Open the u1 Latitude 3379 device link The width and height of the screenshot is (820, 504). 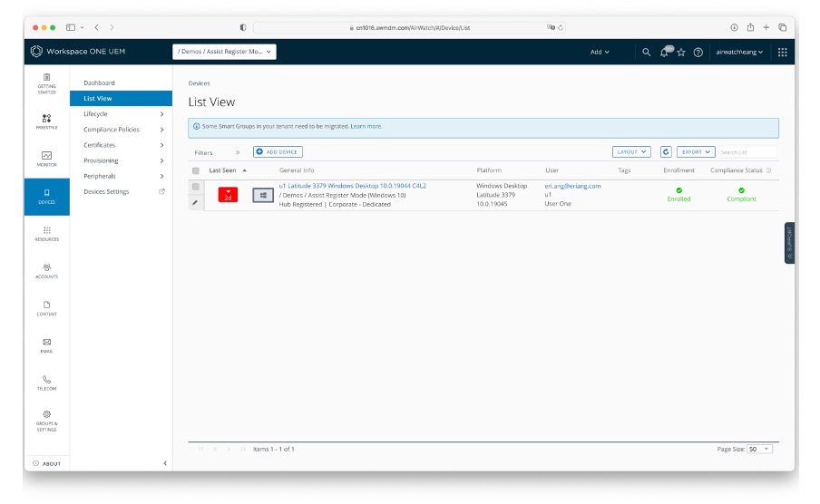coord(352,186)
